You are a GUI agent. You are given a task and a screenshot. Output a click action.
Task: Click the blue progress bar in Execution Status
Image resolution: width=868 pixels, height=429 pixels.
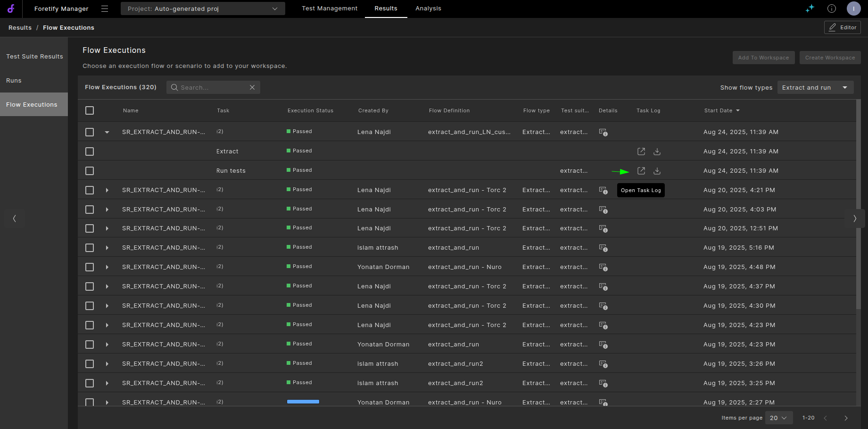(303, 402)
